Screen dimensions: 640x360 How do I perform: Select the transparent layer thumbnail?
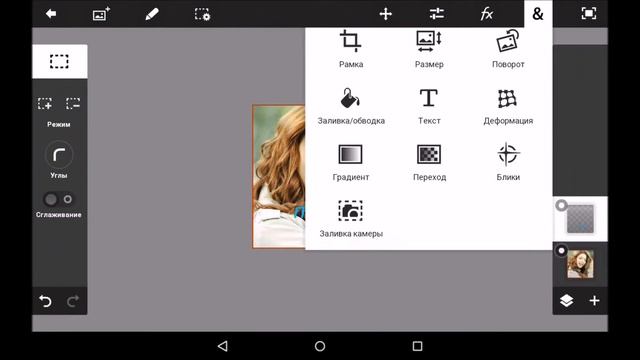580,219
